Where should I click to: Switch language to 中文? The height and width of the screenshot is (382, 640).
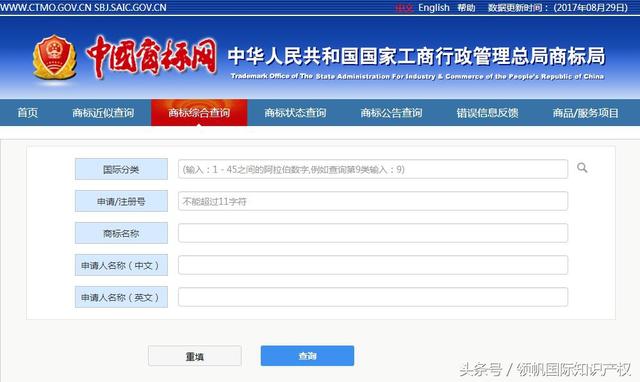coord(404,8)
